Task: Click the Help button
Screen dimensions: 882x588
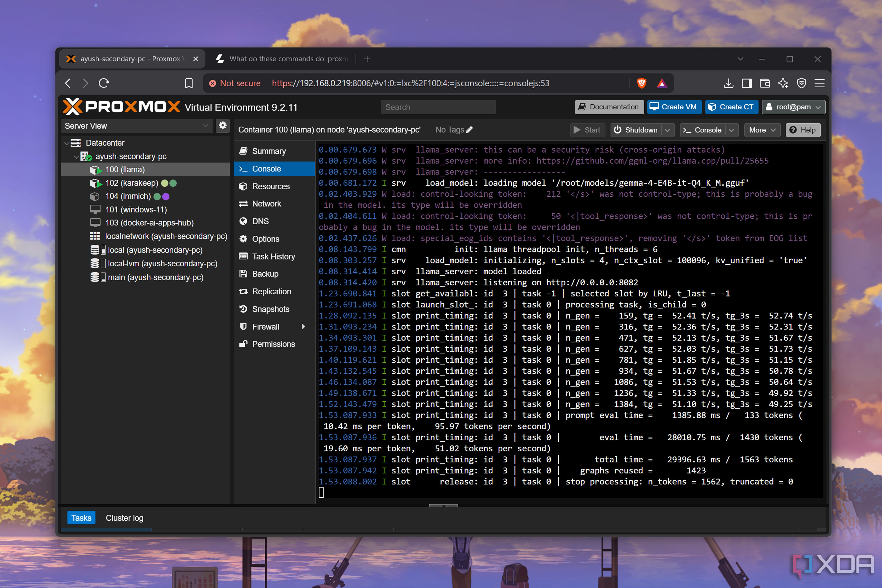Action: [x=803, y=130]
